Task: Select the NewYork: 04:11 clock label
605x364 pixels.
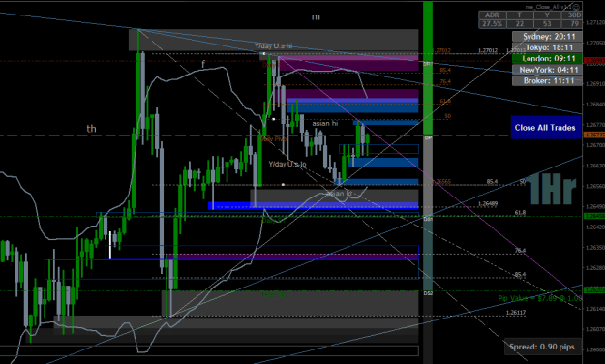Action: click(x=547, y=70)
